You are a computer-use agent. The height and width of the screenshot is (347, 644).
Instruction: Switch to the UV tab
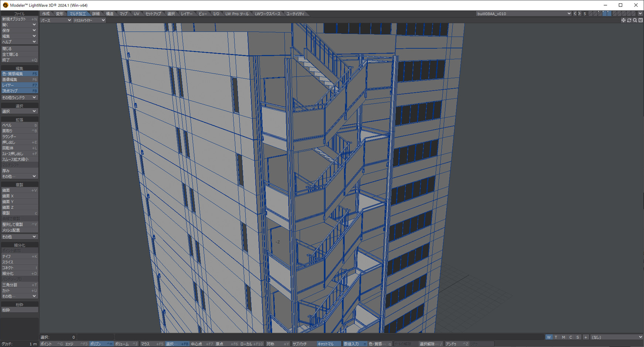[137, 14]
